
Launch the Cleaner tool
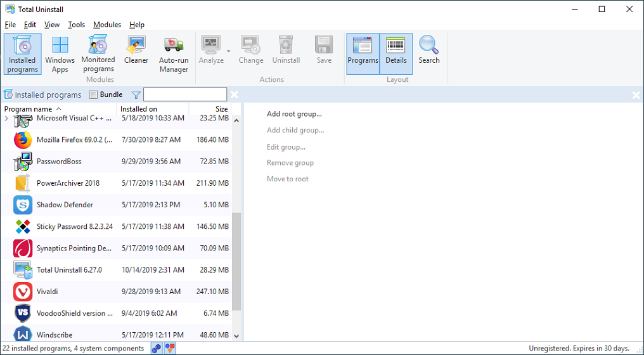[136, 49]
